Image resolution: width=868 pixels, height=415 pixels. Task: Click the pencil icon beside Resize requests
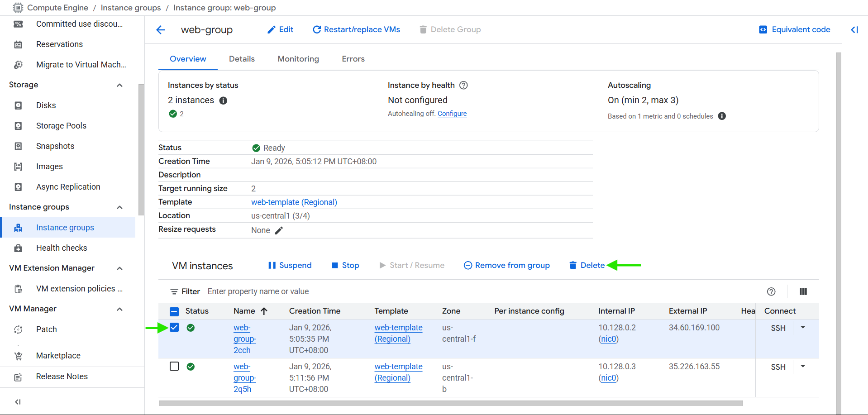pos(279,230)
